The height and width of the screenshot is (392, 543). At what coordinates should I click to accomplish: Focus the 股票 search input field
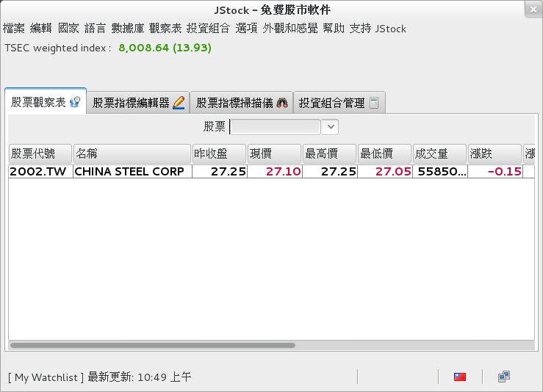click(x=275, y=127)
